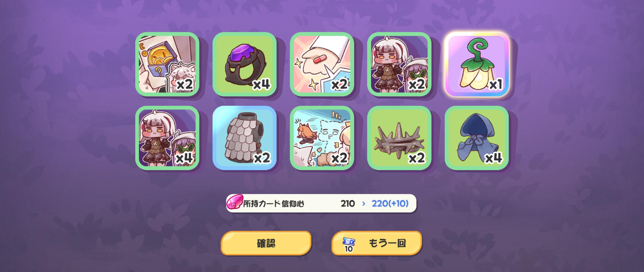Tap the thorn crown item

coord(399,138)
